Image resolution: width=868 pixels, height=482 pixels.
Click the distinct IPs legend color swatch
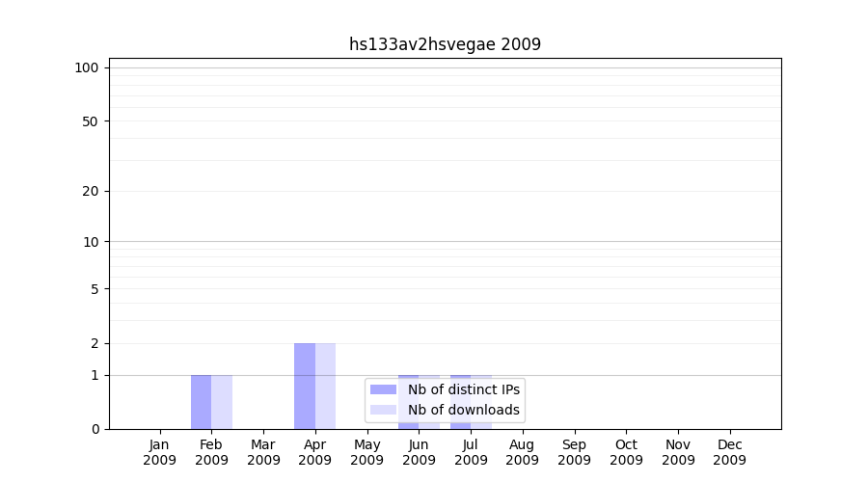(383, 389)
